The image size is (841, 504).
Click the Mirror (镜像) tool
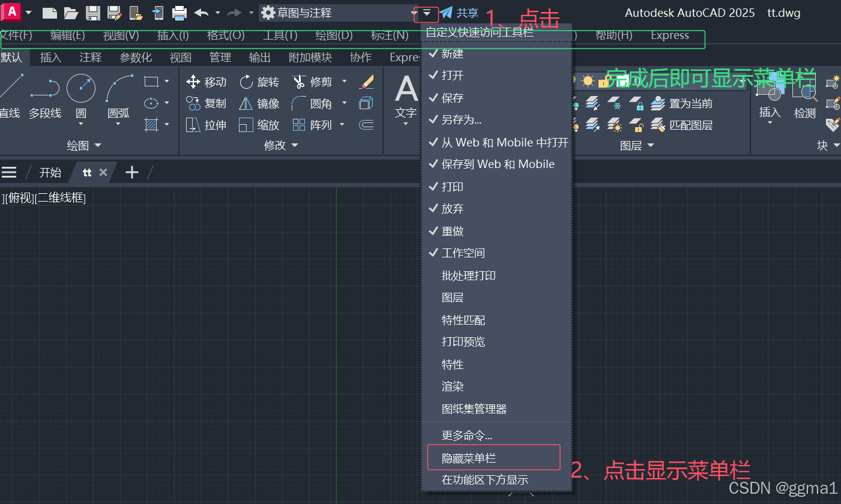pos(259,103)
